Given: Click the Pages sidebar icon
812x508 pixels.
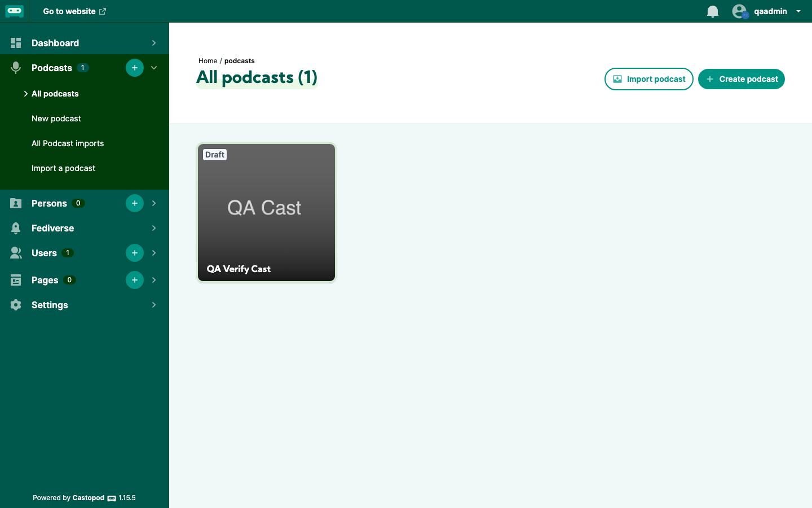Looking at the screenshot, I should click(x=16, y=280).
